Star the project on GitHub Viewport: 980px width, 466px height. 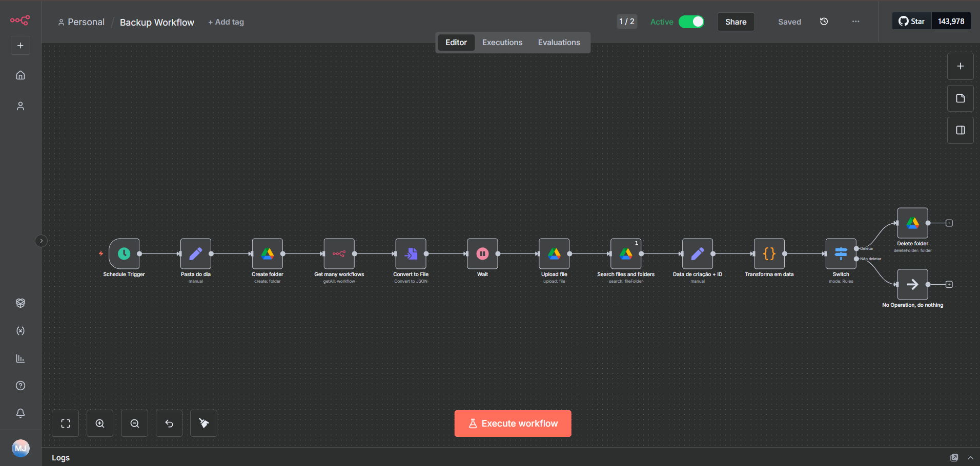pyautogui.click(x=911, y=21)
